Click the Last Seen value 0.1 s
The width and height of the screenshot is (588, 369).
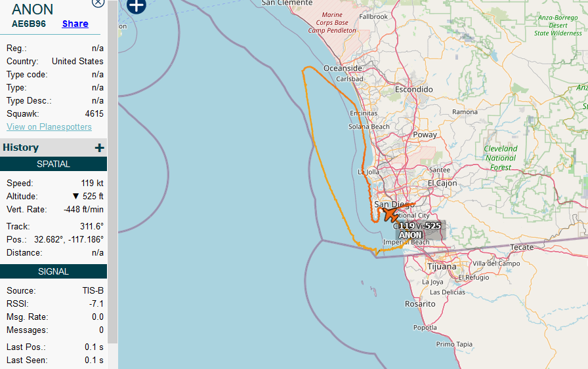pos(94,360)
